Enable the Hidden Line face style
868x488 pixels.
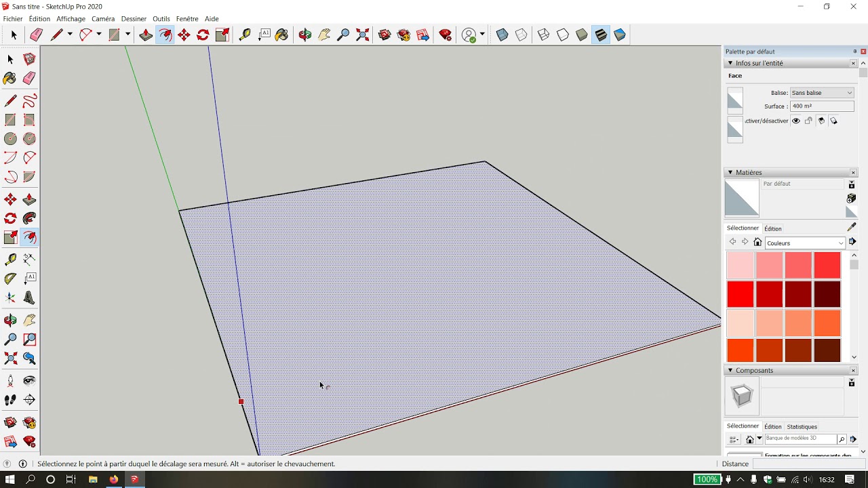563,35
